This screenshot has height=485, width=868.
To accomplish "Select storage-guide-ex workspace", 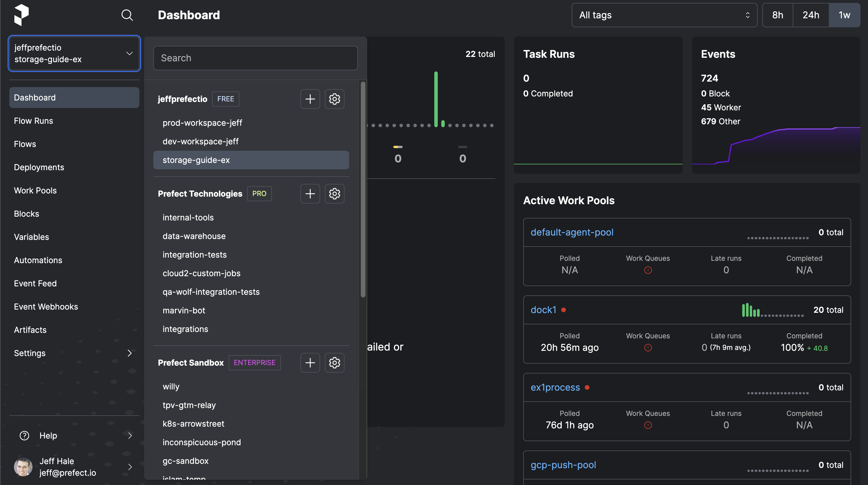I will tap(251, 160).
